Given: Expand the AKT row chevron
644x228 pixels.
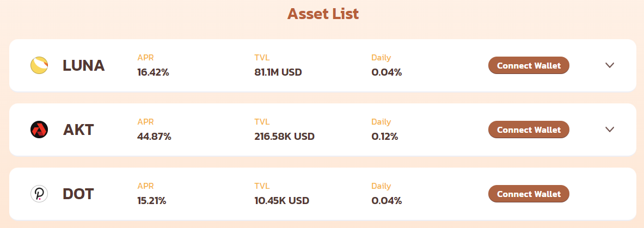Looking at the screenshot, I should [x=610, y=130].
